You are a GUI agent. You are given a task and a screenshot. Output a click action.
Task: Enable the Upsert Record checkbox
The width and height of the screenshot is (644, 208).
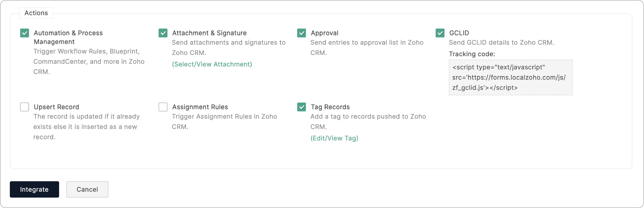click(25, 107)
